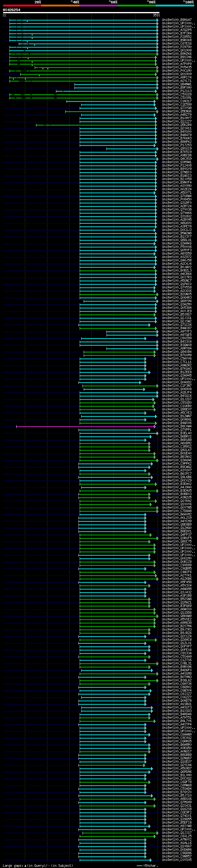Select the UniRef100_Q3AUA6 entry
Viewport: 197px width, 868px height.
[x=177, y=460]
